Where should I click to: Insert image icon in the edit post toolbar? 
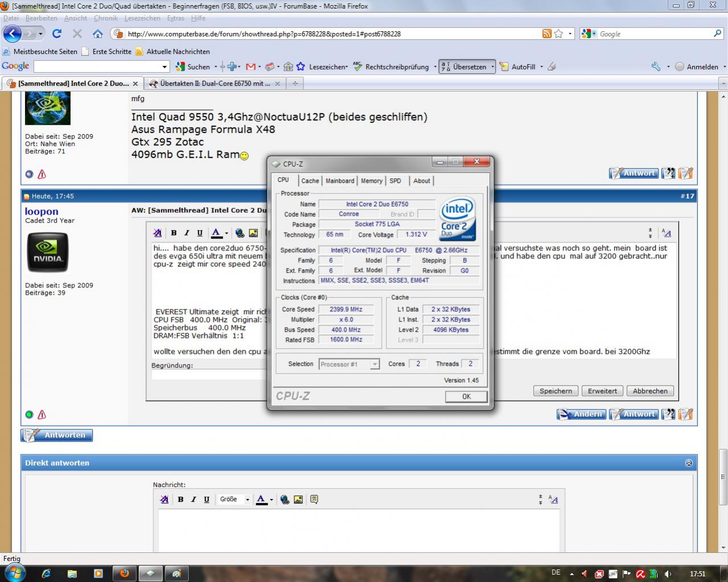coord(253,233)
